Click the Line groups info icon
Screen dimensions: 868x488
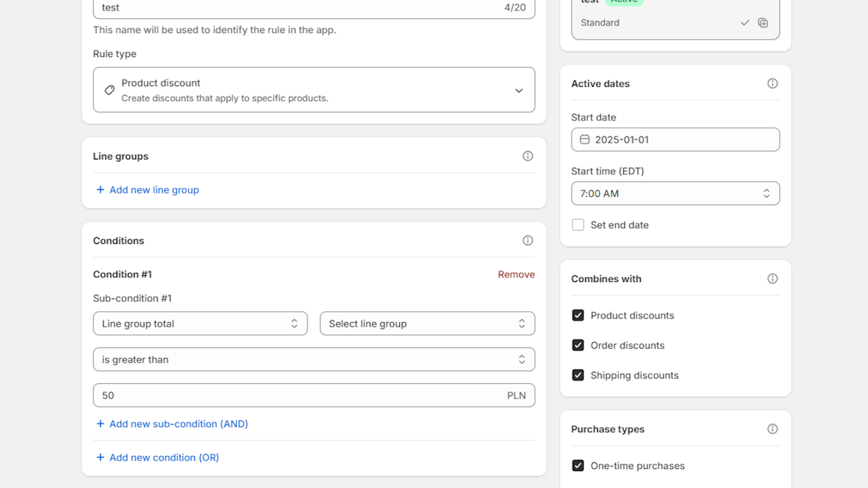(527, 156)
